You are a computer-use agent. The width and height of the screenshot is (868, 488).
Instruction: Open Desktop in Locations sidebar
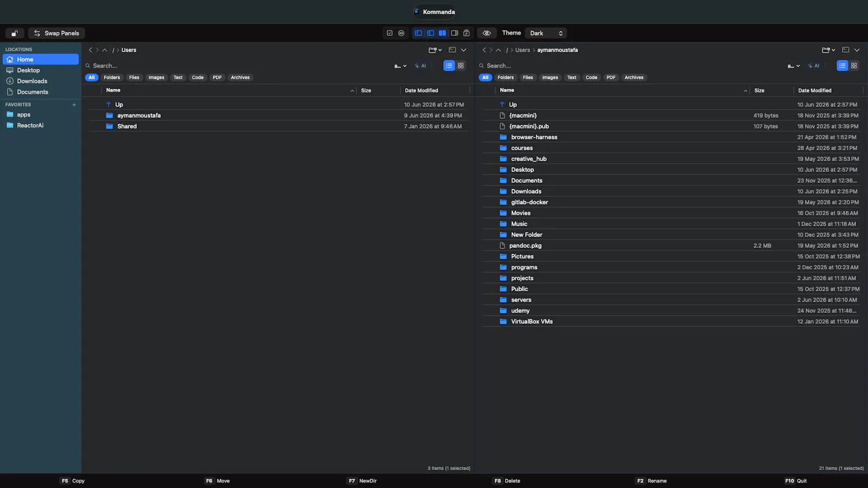click(41, 70)
